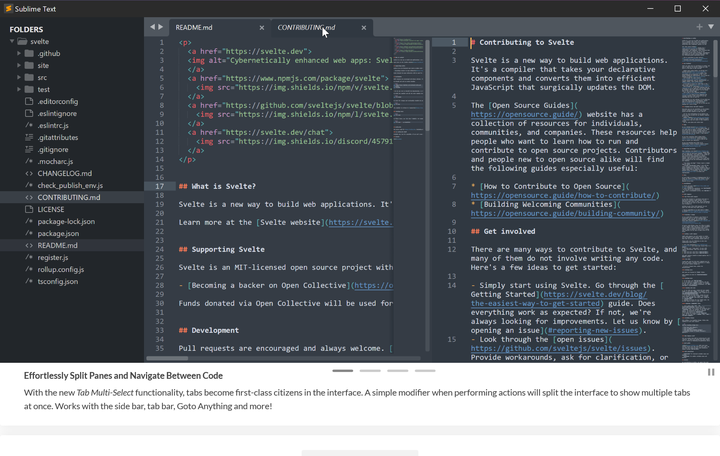
Task: Switch to the CONTRIBUTING.md tab
Action: click(321, 28)
